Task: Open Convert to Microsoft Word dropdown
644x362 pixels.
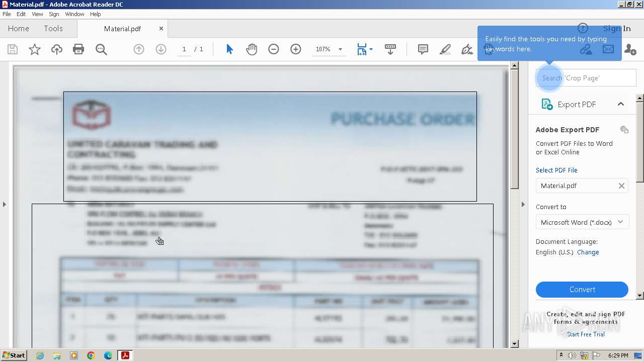Action: pos(582,222)
